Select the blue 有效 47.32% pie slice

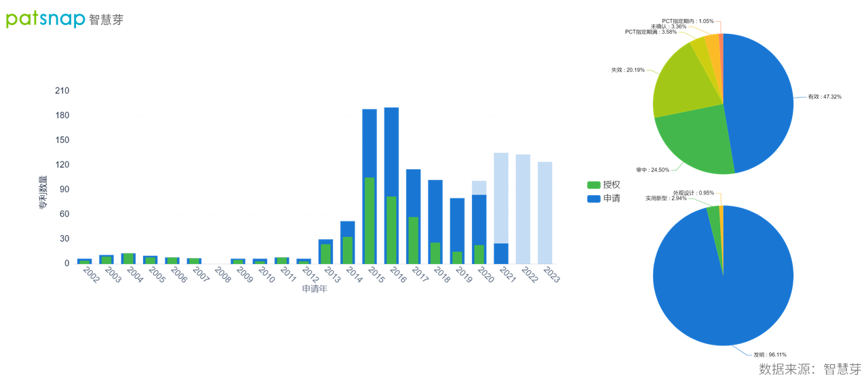[759, 102]
